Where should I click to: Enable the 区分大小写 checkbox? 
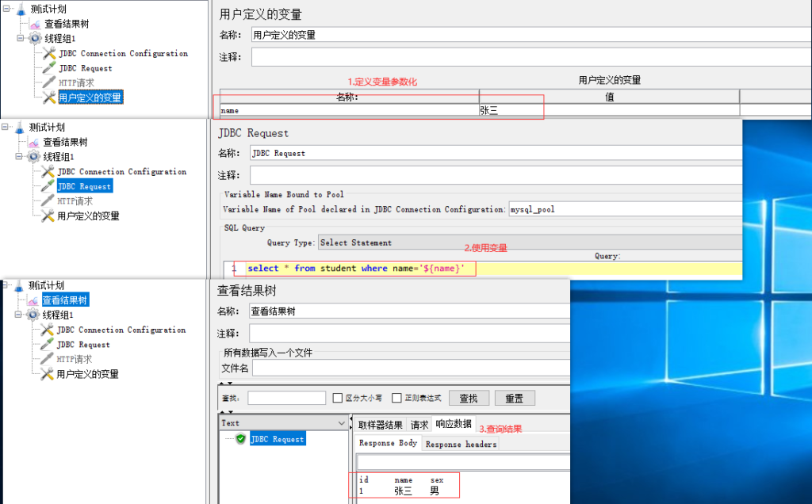pyautogui.click(x=337, y=398)
